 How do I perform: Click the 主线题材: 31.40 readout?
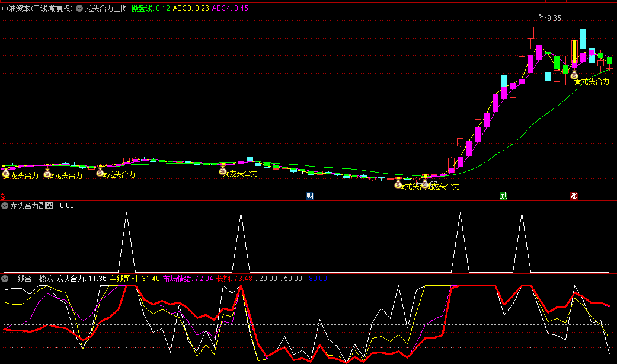point(135,279)
